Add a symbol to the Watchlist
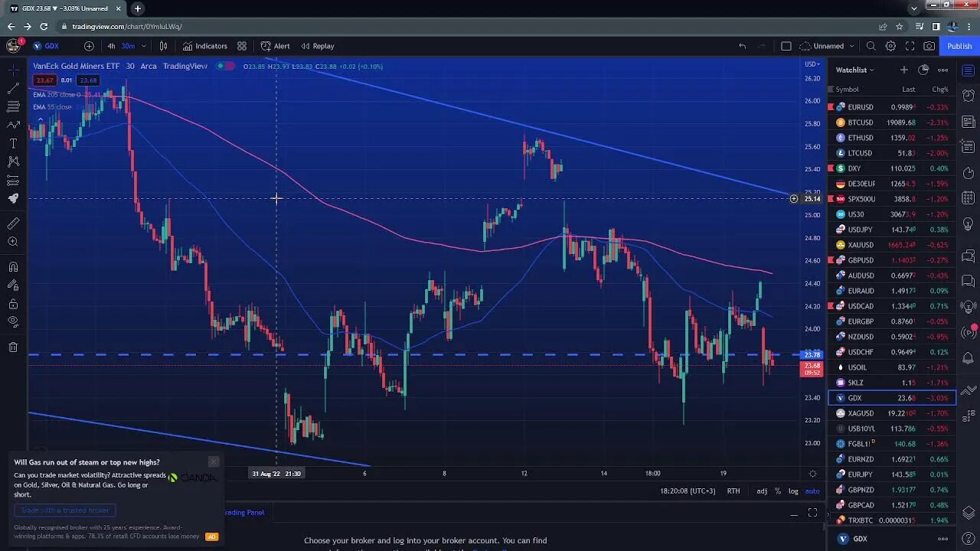980x551 pixels. 903,70
